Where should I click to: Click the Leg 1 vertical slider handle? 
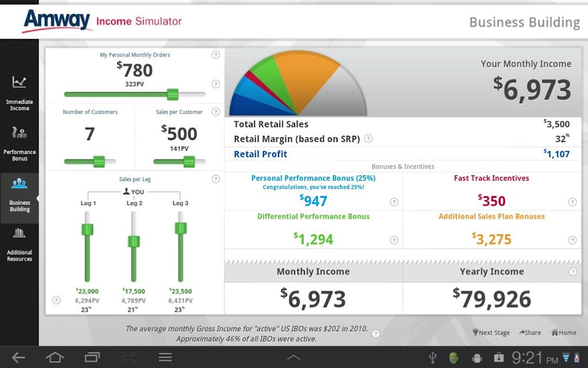[x=87, y=229]
